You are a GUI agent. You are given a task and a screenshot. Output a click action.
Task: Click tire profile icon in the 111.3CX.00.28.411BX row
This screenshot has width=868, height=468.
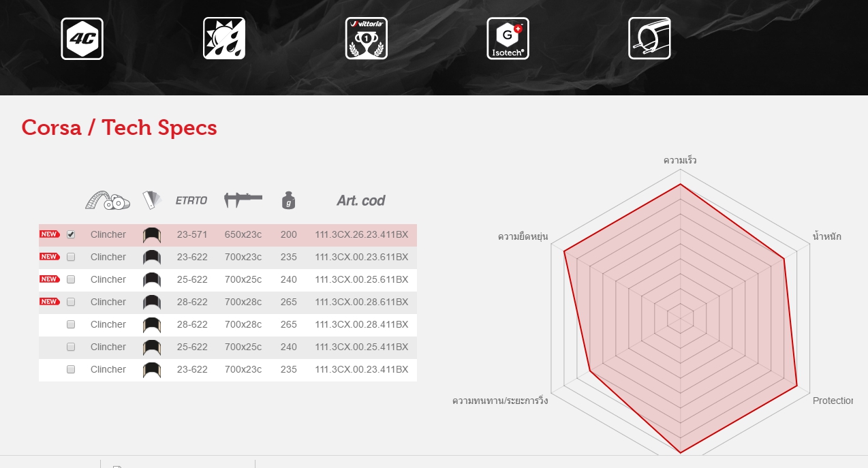[152, 325]
